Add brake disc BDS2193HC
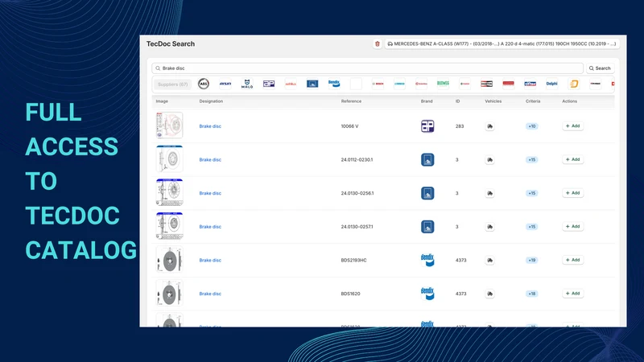Screen dimensions: 644x362 [572, 260]
